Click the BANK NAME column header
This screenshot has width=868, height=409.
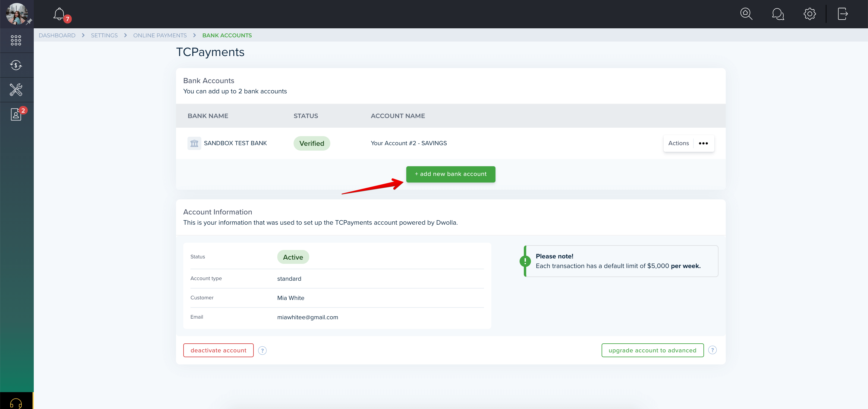(208, 116)
